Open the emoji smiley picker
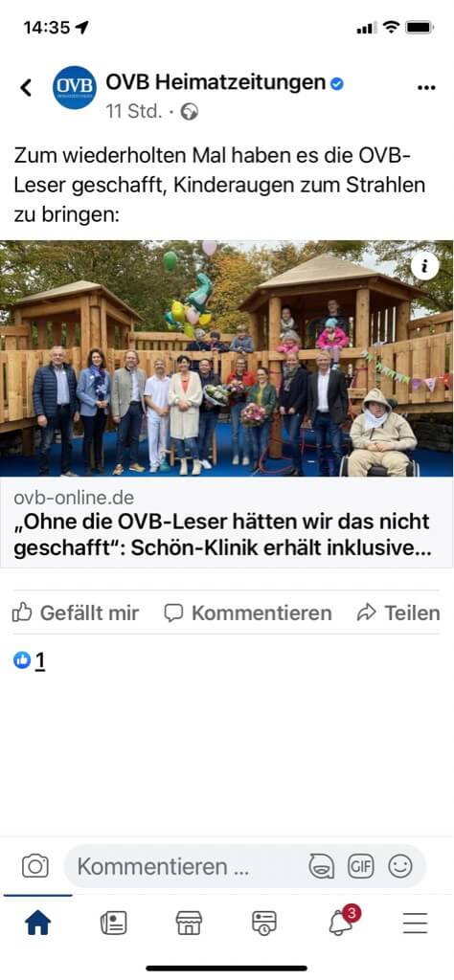 400,866
